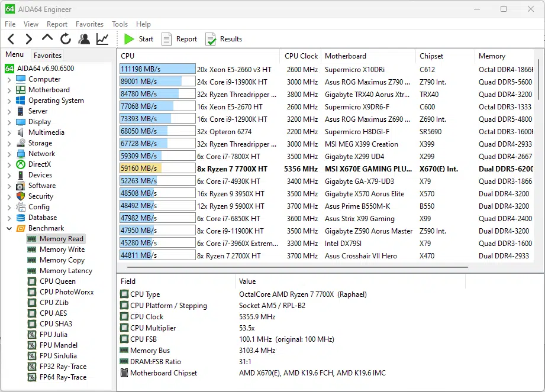Click the graph chart toolbar icon
This screenshot has width=545, height=392.
(x=102, y=39)
